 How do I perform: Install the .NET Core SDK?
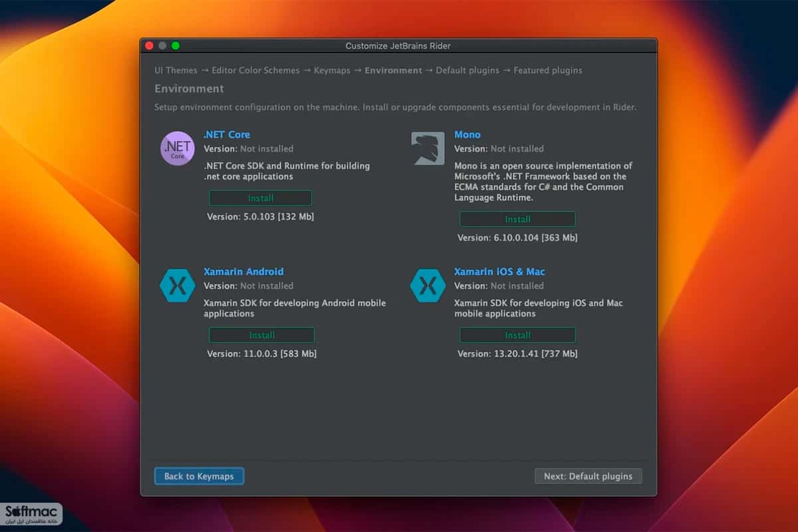point(261,198)
